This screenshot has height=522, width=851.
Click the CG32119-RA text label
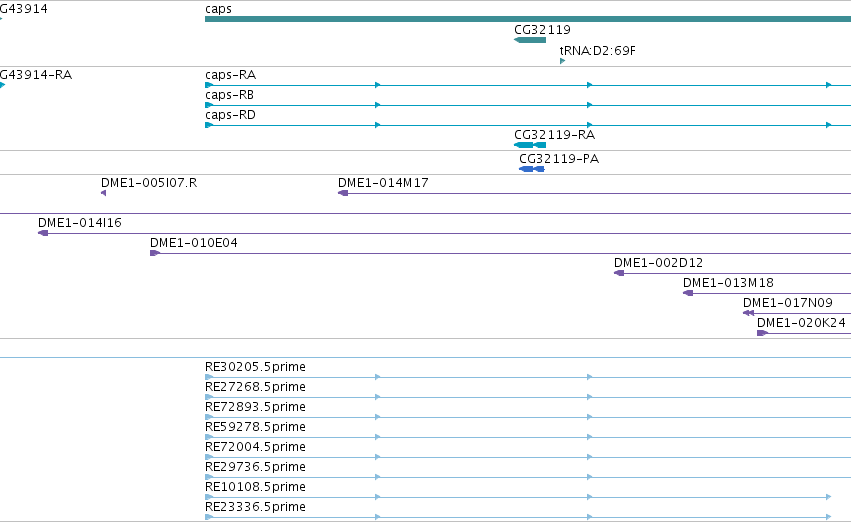pyautogui.click(x=554, y=135)
